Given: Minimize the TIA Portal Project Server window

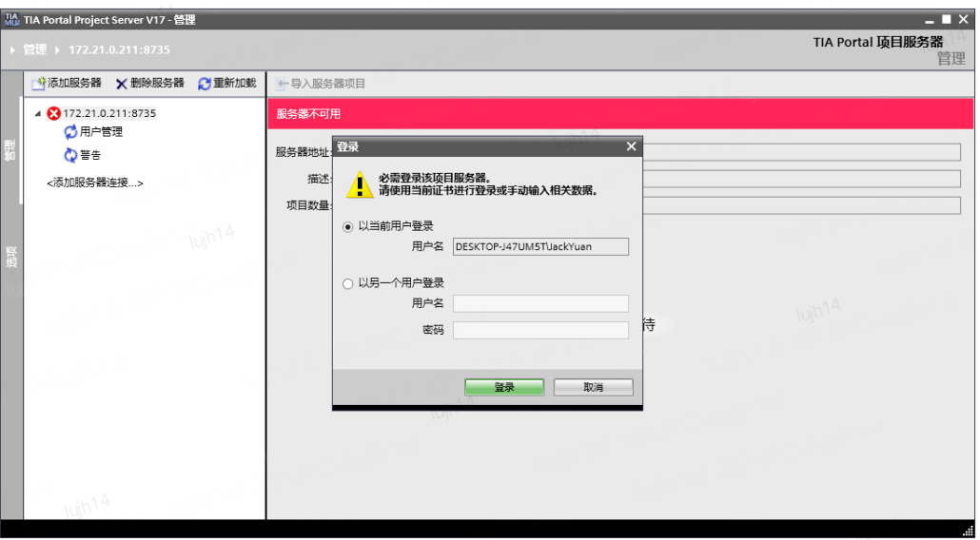Looking at the screenshot, I should [x=930, y=20].
